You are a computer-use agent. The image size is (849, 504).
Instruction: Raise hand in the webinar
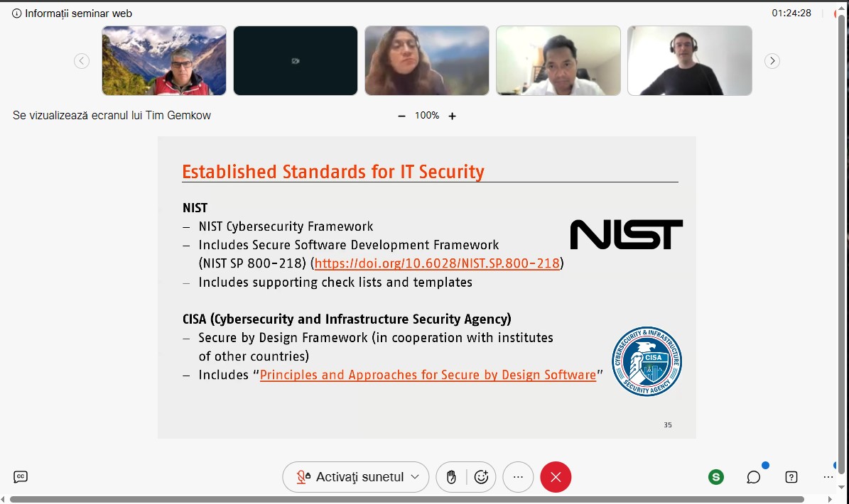click(451, 477)
